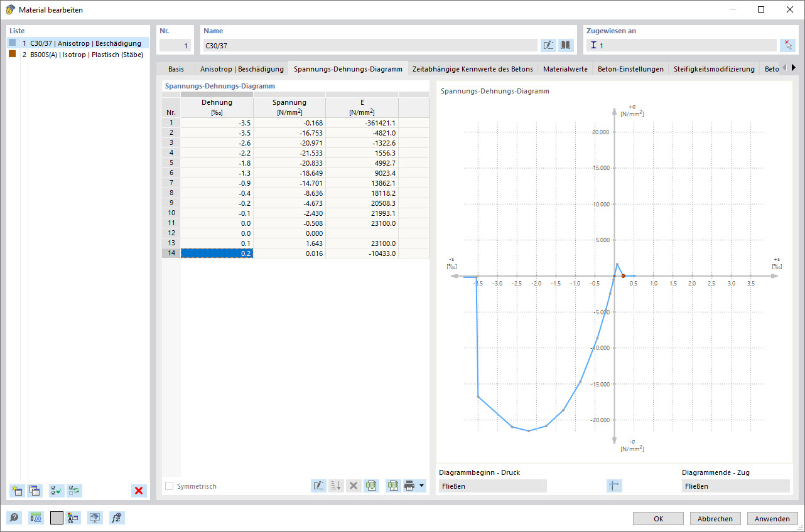Toggle the Symmetrisch checkbox

click(170, 486)
